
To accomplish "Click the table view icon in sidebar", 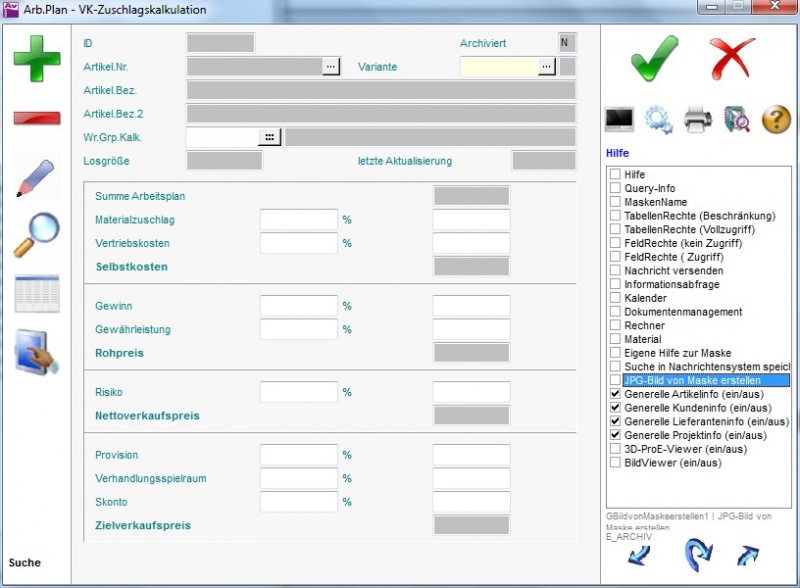I will (x=36, y=293).
